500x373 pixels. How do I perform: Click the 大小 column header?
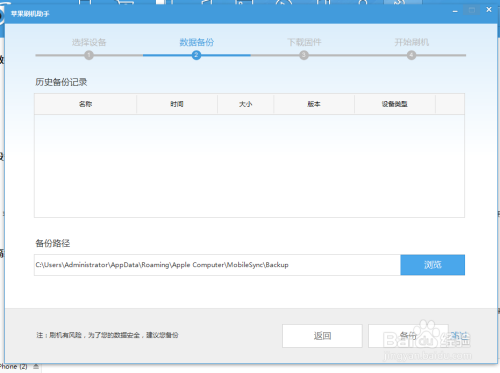click(x=246, y=104)
